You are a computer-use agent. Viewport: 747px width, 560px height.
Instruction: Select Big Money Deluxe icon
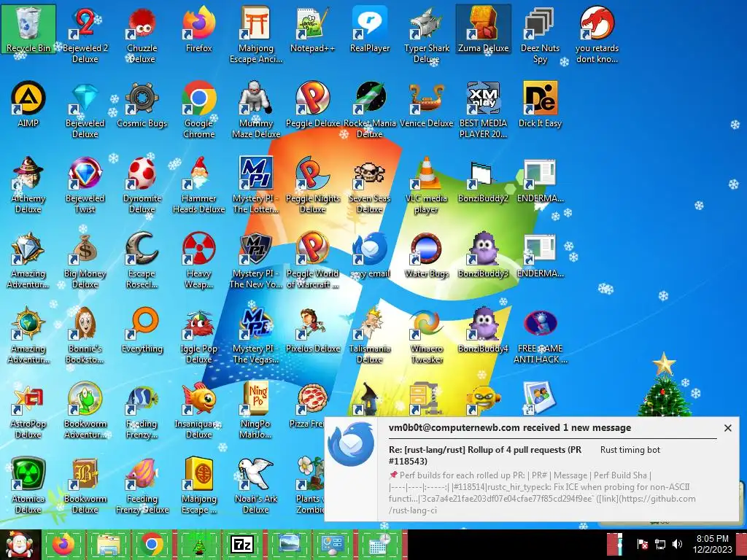click(85, 260)
